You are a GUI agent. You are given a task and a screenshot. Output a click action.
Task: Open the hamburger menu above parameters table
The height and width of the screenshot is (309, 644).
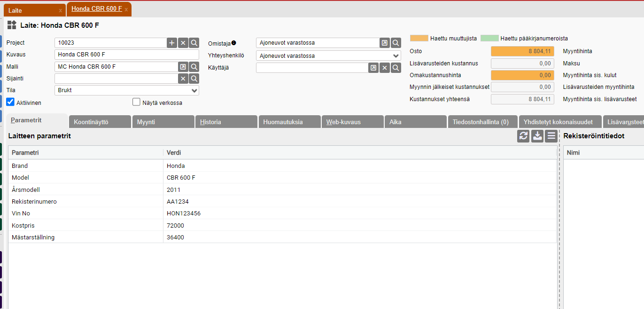[551, 136]
